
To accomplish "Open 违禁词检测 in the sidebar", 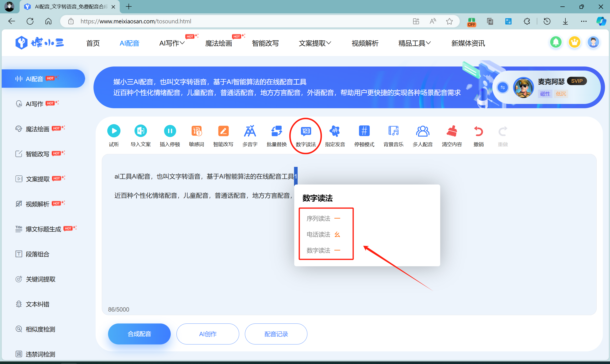I will tap(35, 354).
